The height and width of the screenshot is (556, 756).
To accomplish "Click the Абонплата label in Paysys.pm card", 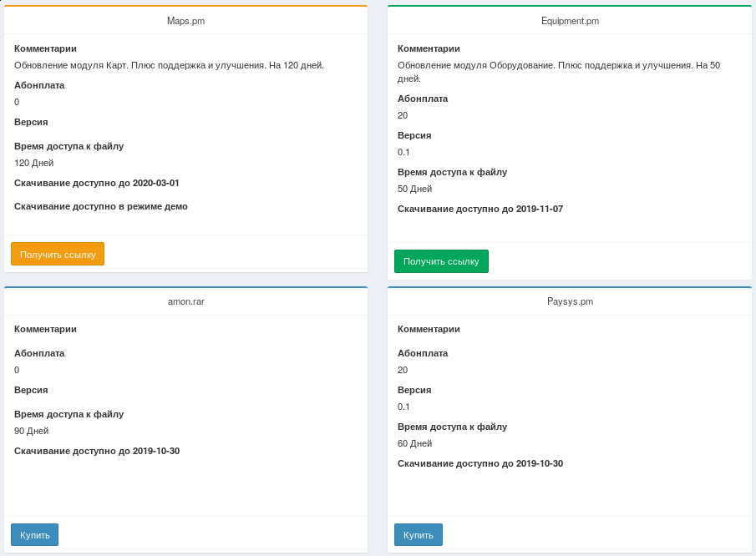I will [x=423, y=353].
